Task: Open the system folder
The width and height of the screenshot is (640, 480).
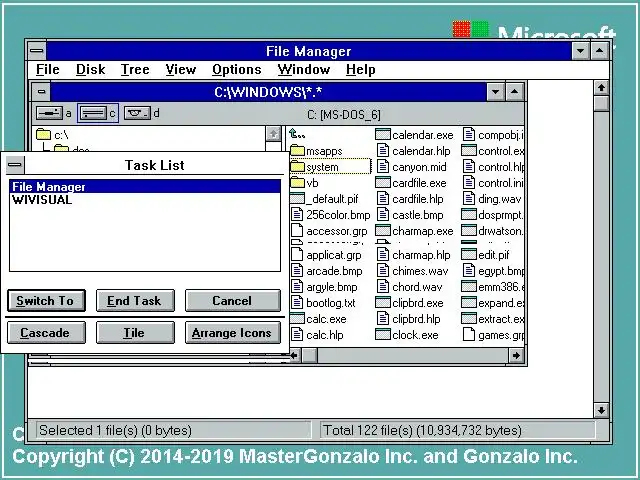Action: pos(314,167)
